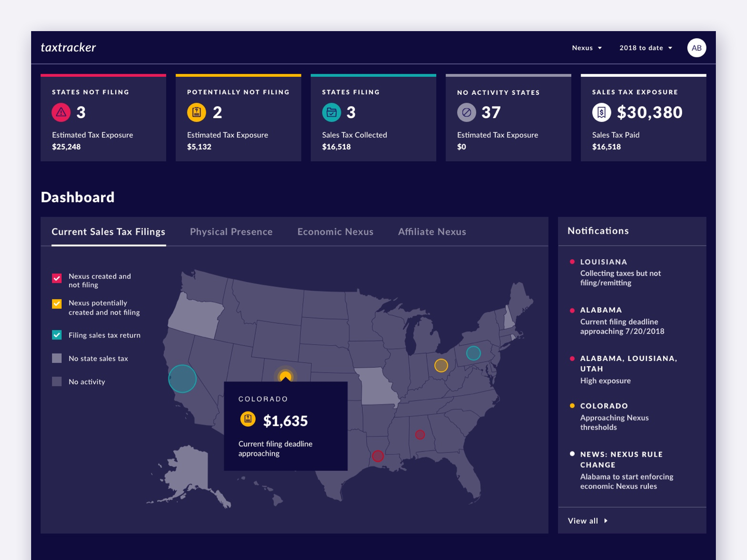
Task: Click the document icon inside the Colorado popup
Action: pyautogui.click(x=248, y=418)
